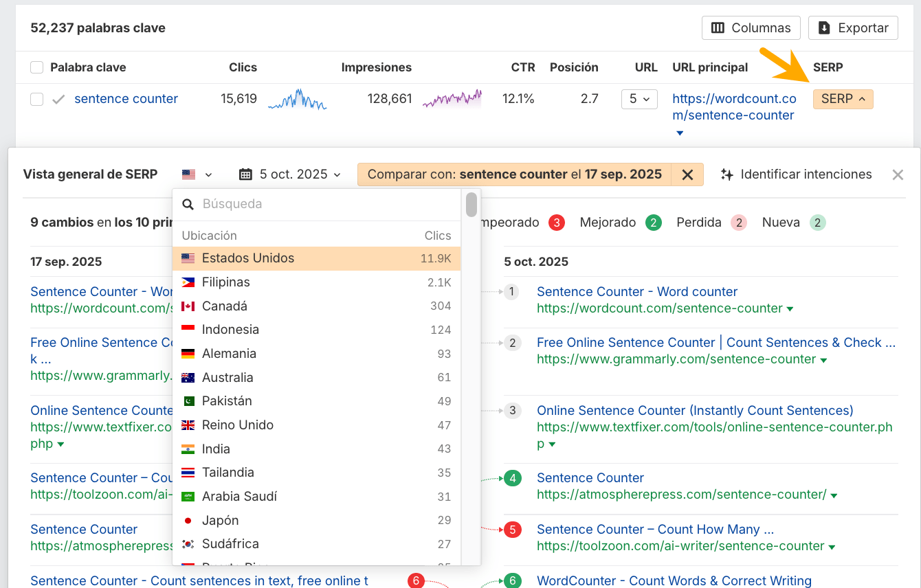Viewport: 921px width, 588px height.
Task: Open the URL count dropdown showing 5
Action: [x=639, y=99]
